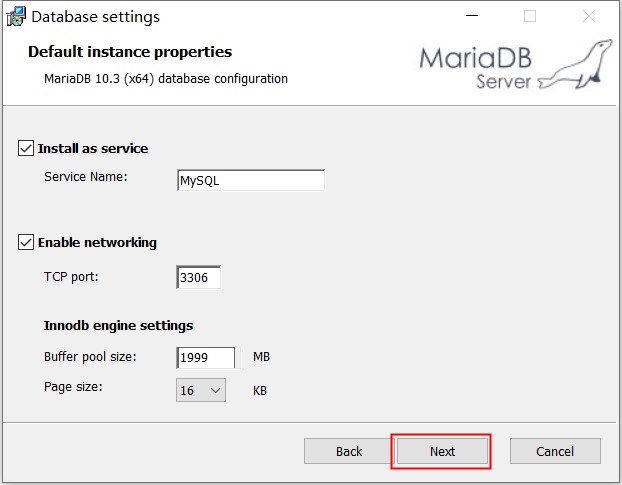Viewport: 622px width, 485px height.
Task: Go back with the Back button
Action: click(349, 451)
